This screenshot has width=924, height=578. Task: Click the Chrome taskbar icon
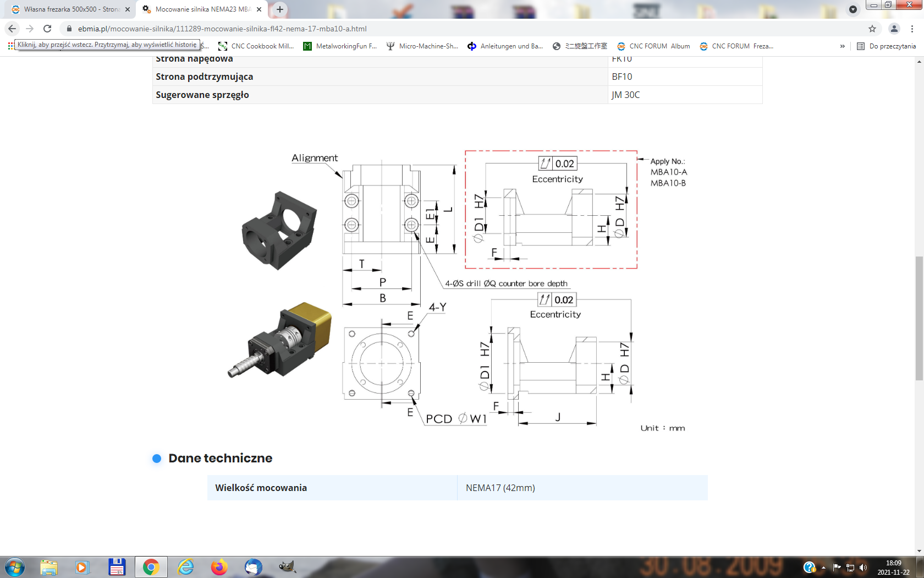click(151, 567)
